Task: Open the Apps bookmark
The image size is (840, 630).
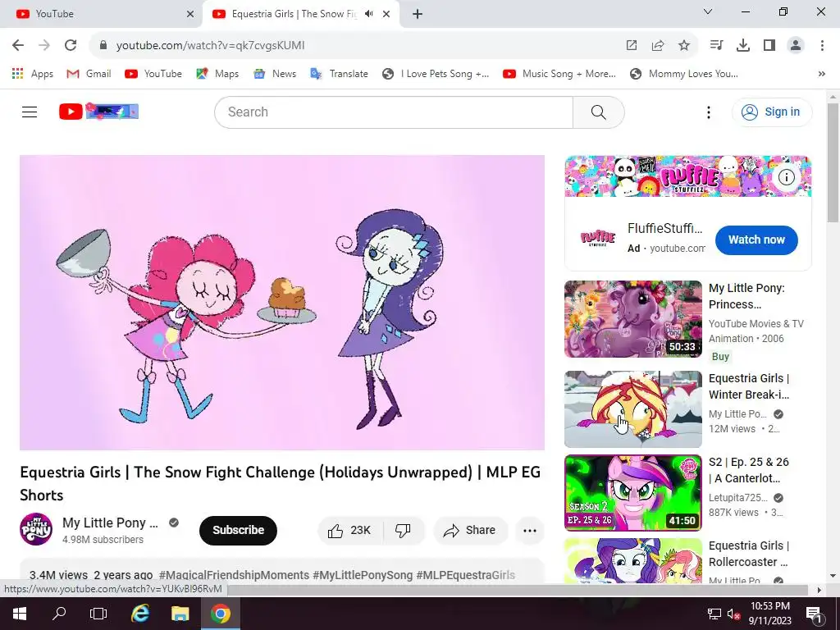Action: (33, 74)
